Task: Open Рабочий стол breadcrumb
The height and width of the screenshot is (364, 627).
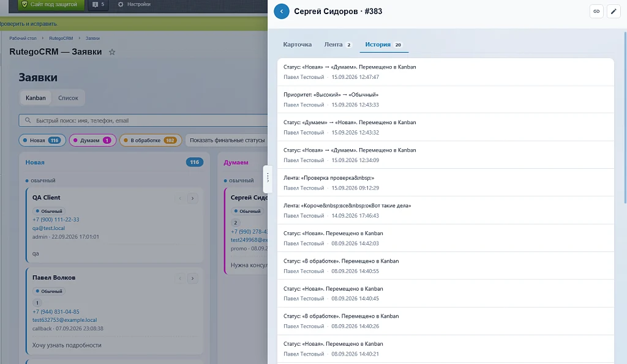Action: coord(23,39)
